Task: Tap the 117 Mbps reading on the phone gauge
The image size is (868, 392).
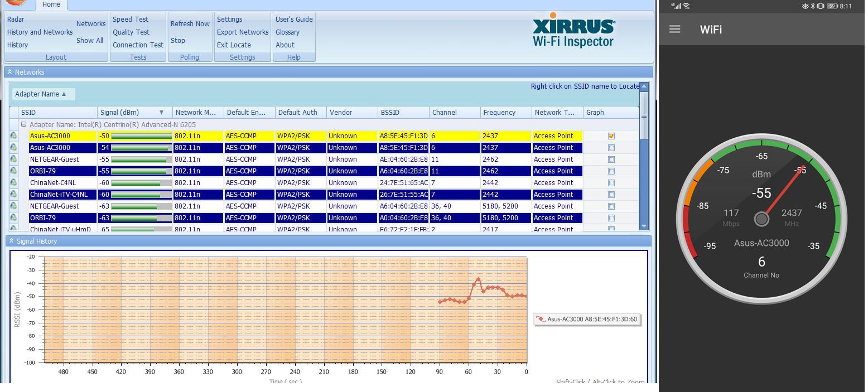Action: pos(731,216)
